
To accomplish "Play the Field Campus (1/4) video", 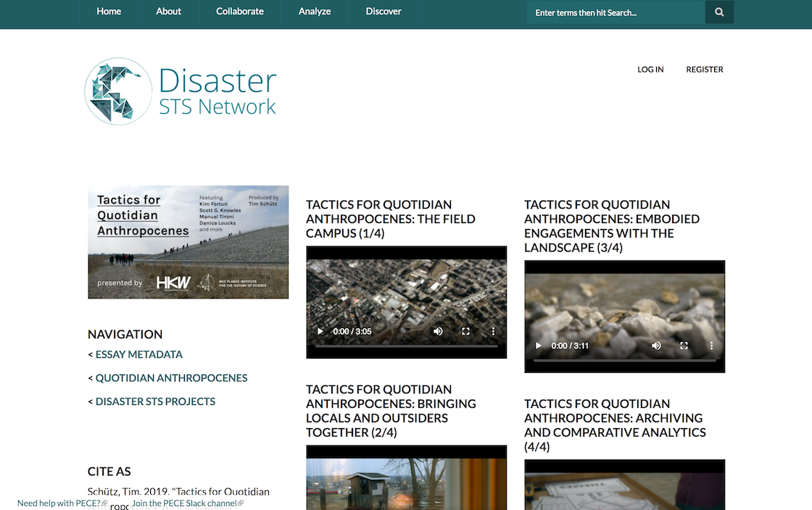I will (320, 331).
